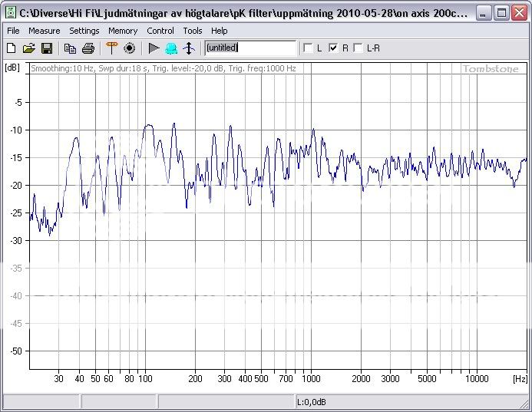Open a saved measurement file
The image size is (532, 412).
[28, 48]
